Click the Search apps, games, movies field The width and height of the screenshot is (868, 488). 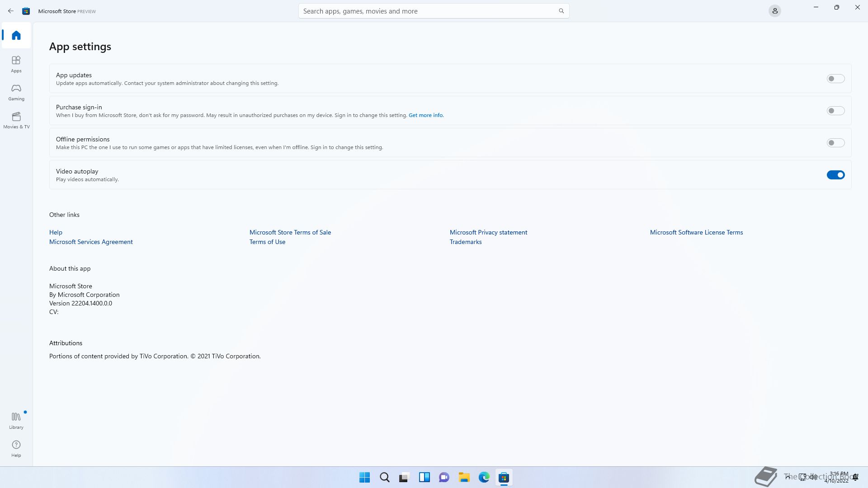pyautogui.click(x=434, y=11)
